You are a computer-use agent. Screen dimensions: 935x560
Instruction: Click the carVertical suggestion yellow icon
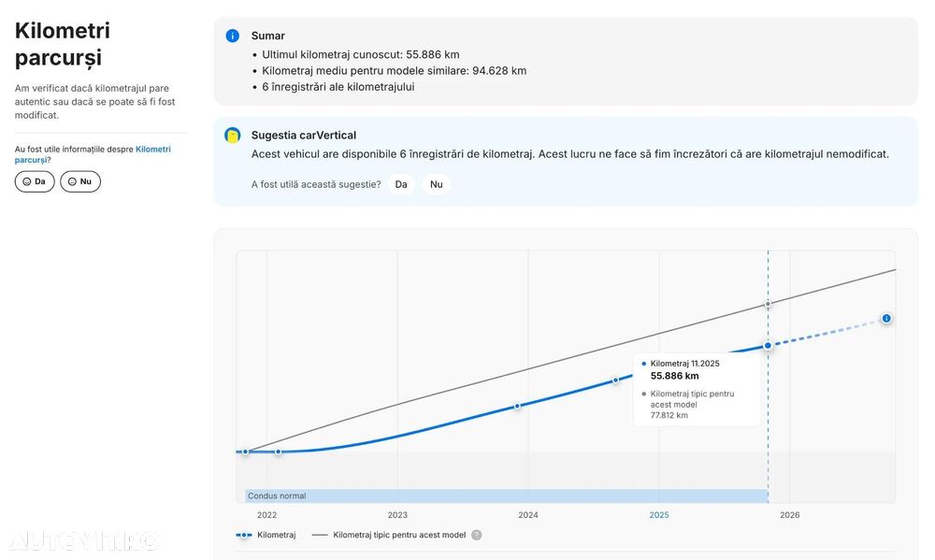coord(233,136)
